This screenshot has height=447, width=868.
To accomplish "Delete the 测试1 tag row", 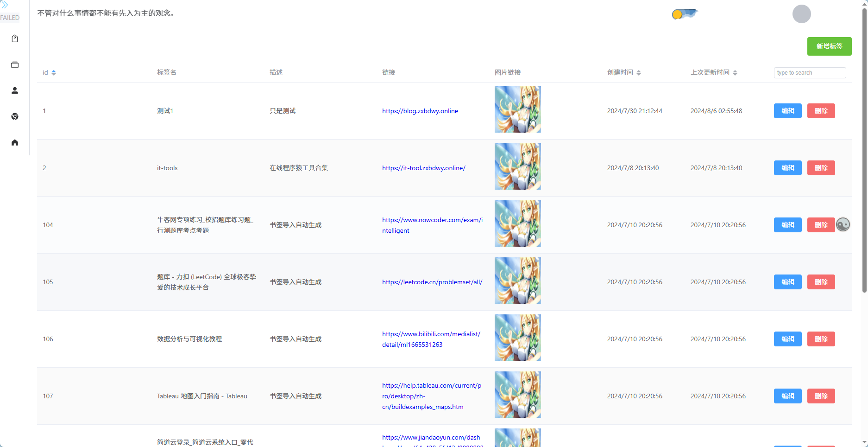I will (821, 111).
